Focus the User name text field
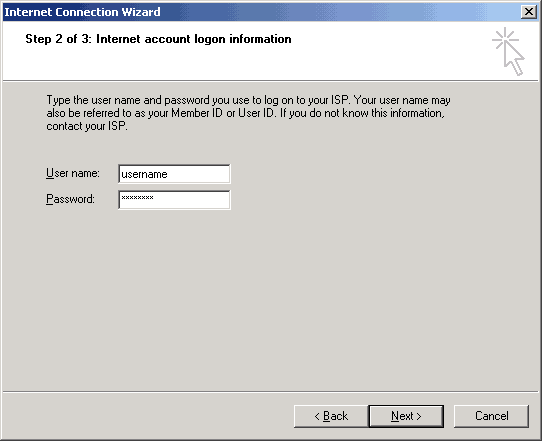The height and width of the screenshot is (441, 542). pos(174,174)
